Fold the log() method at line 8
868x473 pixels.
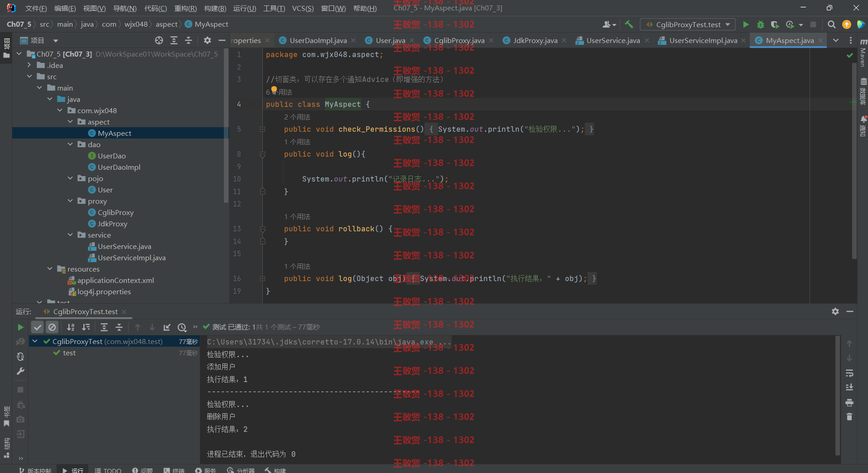click(x=262, y=154)
